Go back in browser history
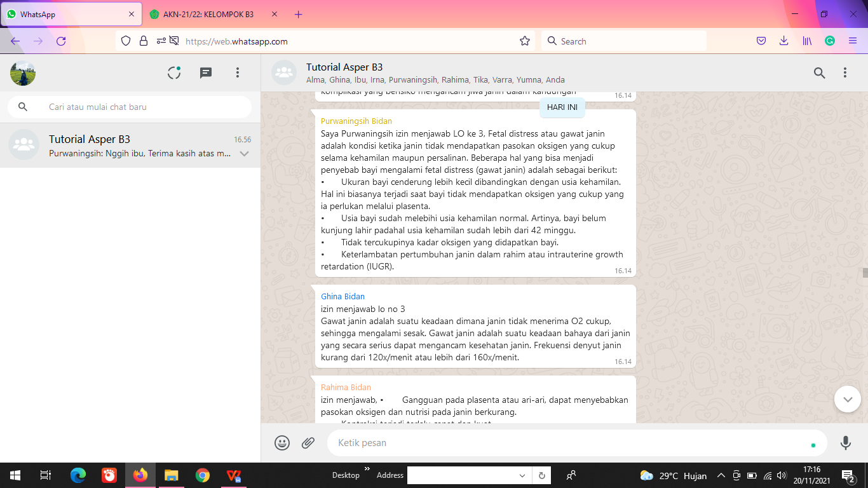The width and height of the screenshot is (868, 488). pyautogui.click(x=15, y=41)
